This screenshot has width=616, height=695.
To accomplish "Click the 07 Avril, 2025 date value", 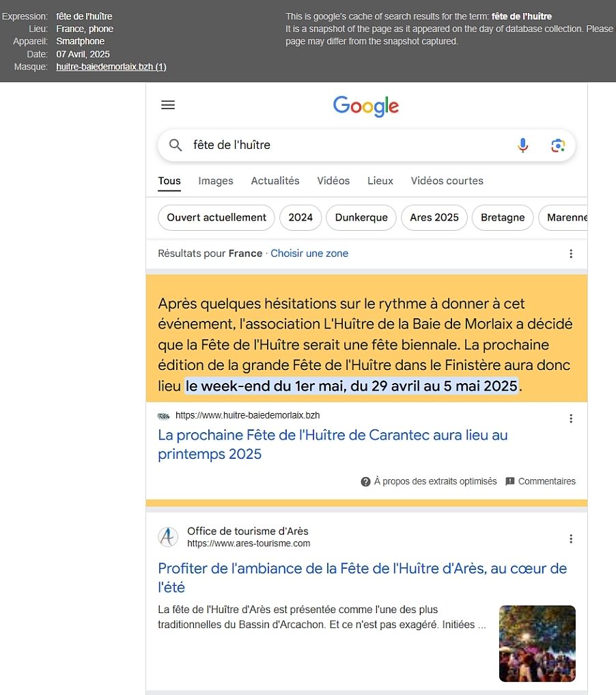I will (x=83, y=54).
